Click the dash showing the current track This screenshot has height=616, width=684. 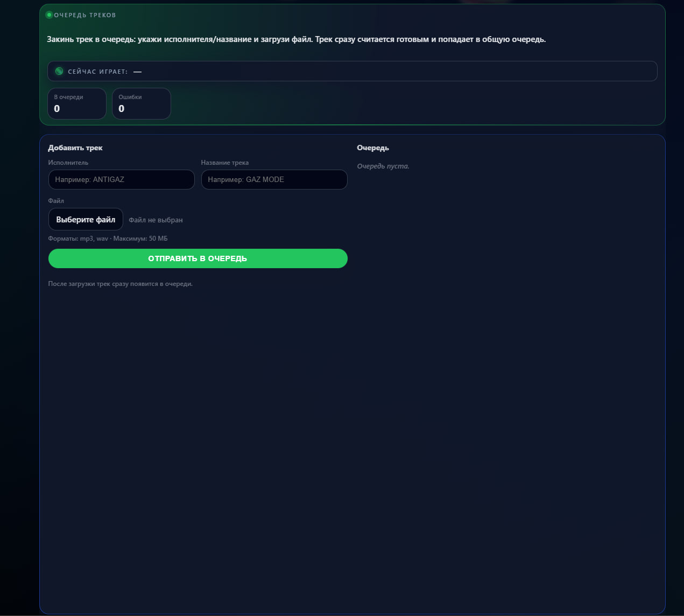coord(137,72)
